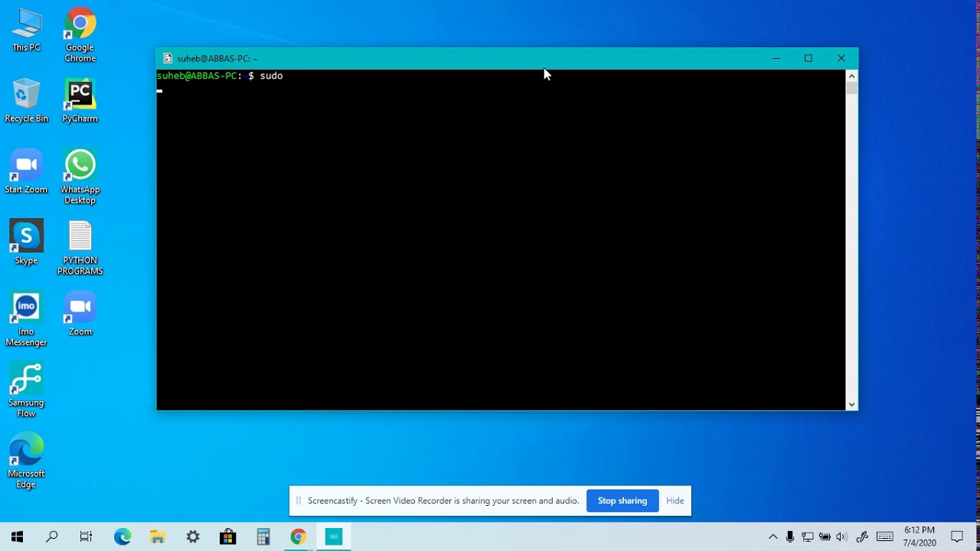This screenshot has height=551, width=980.
Task: Open Microsoft Store from taskbar
Action: [x=228, y=537]
